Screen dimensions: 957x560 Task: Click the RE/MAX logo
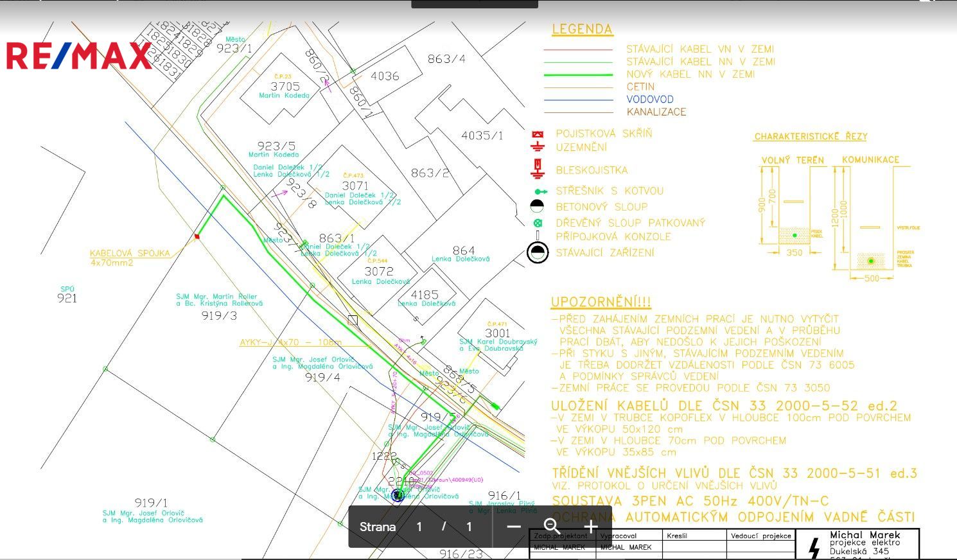pyautogui.click(x=79, y=56)
